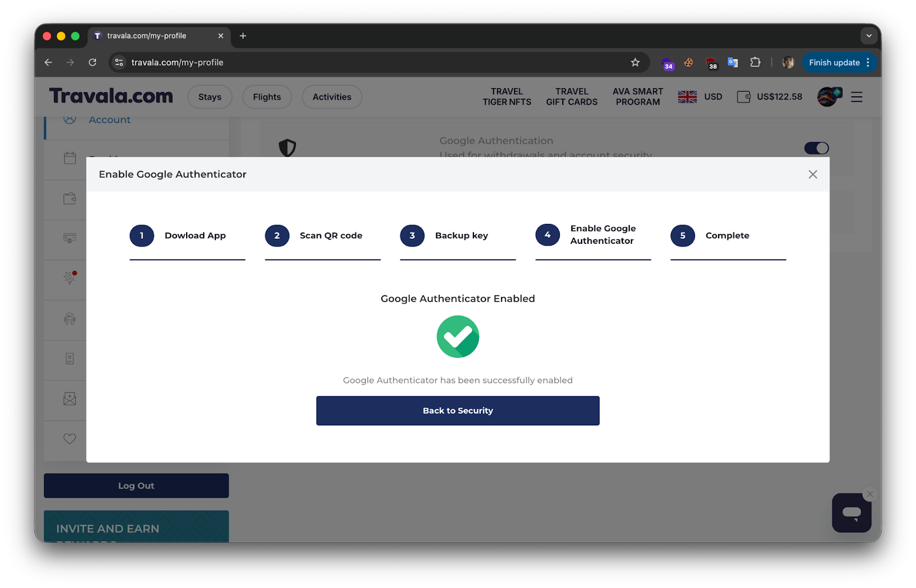The width and height of the screenshot is (916, 588).
Task: Open the chat support widget bubble
Action: pyautogui.click(x=851, y=513)
